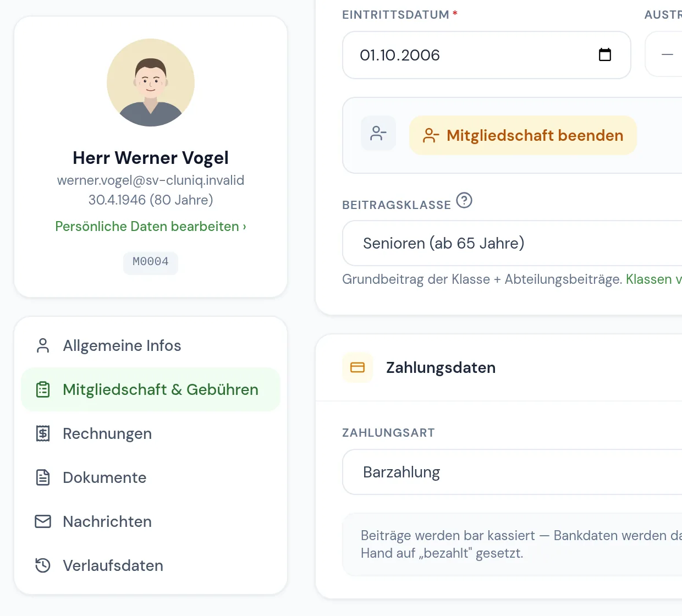Viewport: 682px width, 616px height.
Task: Click the envelope icon for Nachrichten
Action: coord(43,521)
